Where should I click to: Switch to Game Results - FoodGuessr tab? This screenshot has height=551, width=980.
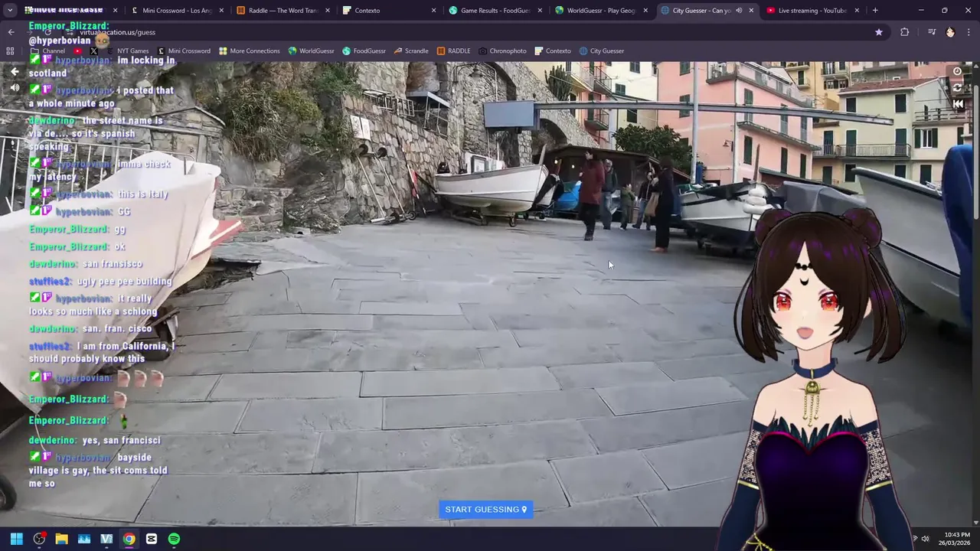[494, 11]
